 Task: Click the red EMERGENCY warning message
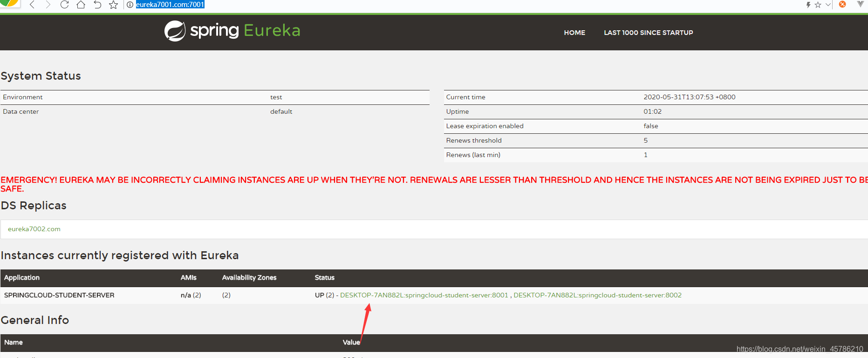[434, 184]
